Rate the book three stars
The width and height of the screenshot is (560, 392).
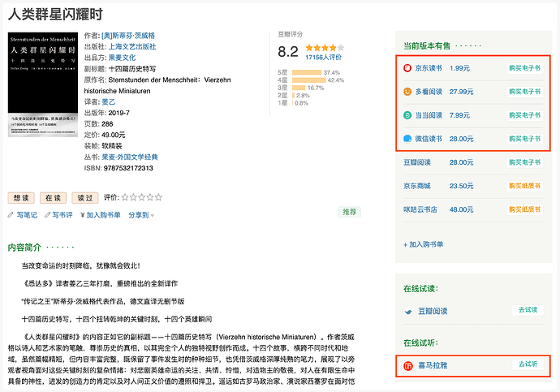[142, 197]
